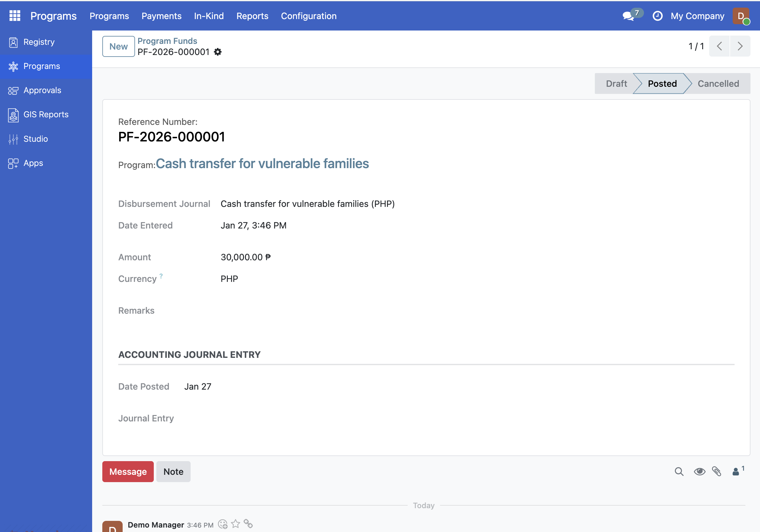
Task: Click the search messages magnifier icon
Action: point(679,471)
